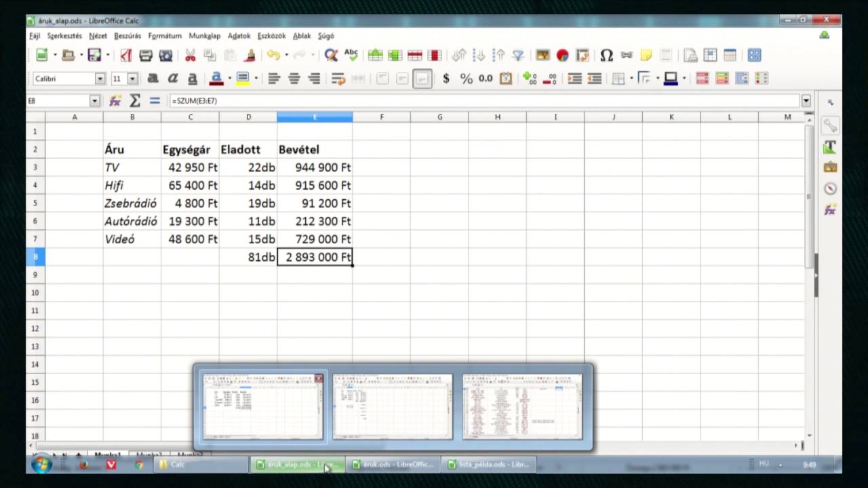868x488 pixels.
Task: Open the Special Character omega icon
Action: [606, 56]
